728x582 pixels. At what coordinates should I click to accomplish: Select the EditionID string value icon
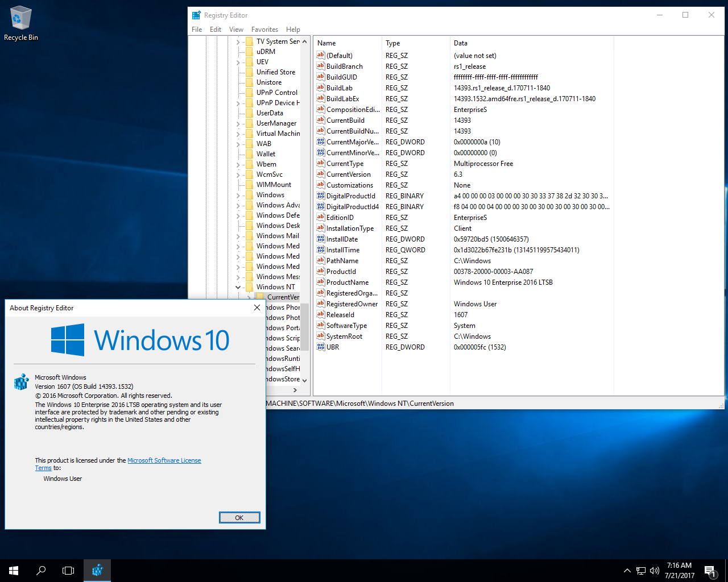321,217
